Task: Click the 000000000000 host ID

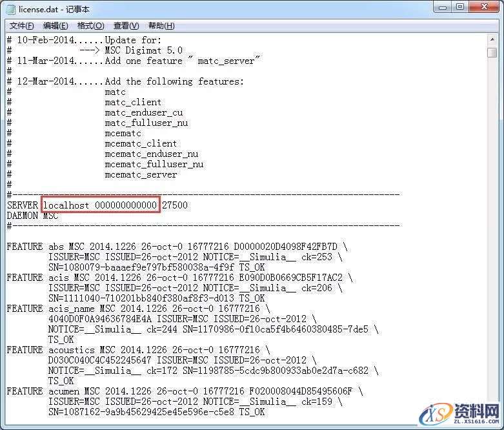Action: [126, 205]
